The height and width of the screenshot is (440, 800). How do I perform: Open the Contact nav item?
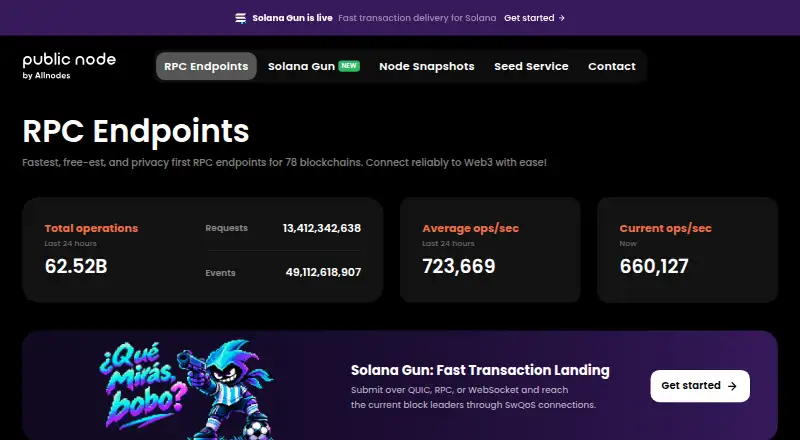point(612,66)
